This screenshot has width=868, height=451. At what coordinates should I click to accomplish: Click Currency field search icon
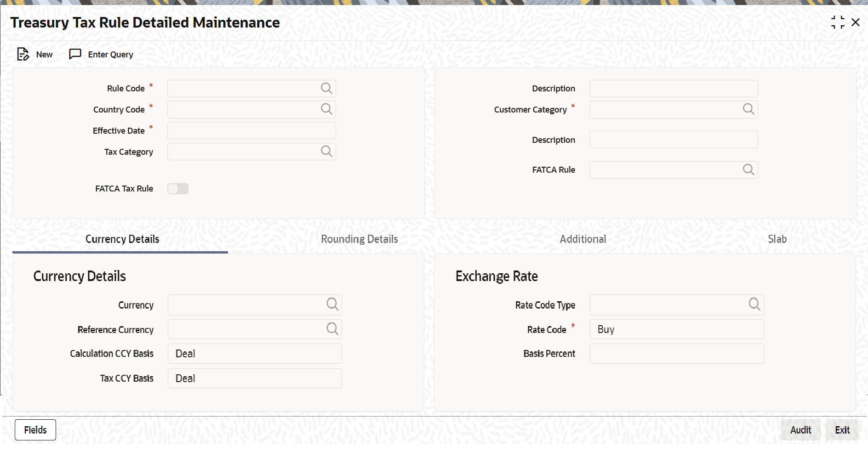pyautogui.click(x=332, y=304)
